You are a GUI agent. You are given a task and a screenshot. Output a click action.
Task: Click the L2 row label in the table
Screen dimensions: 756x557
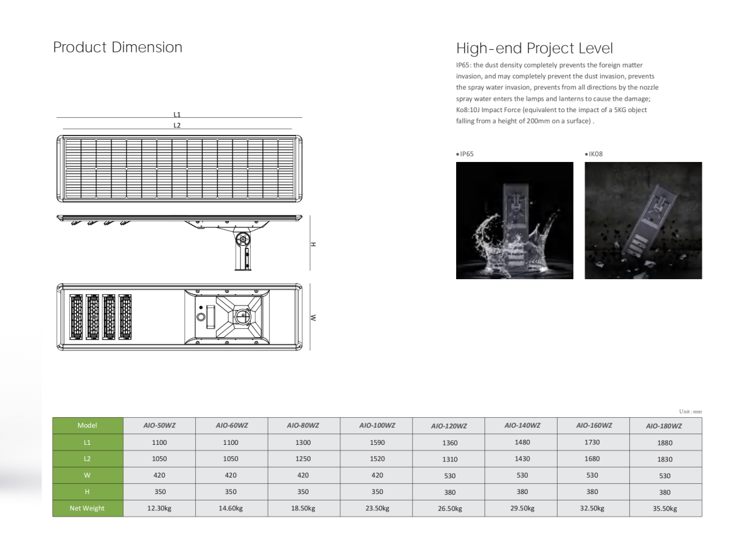[x=88, y=459]
